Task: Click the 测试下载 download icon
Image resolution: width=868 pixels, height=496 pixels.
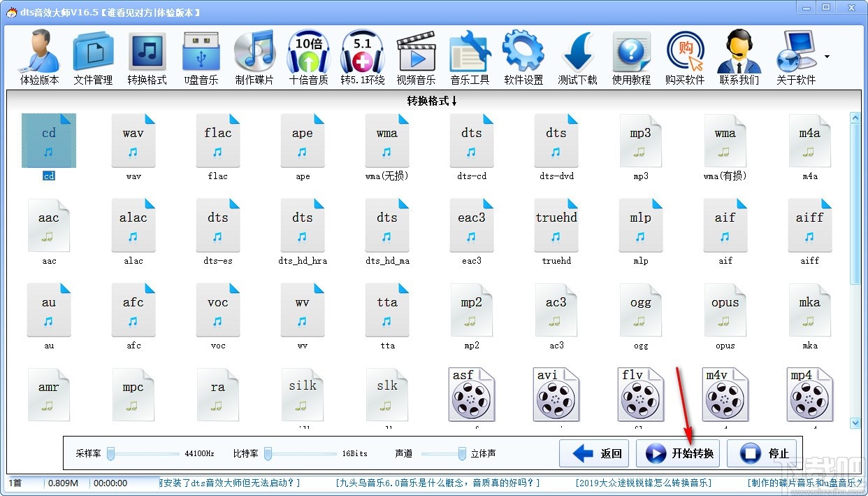Action: tap(577, 56)
